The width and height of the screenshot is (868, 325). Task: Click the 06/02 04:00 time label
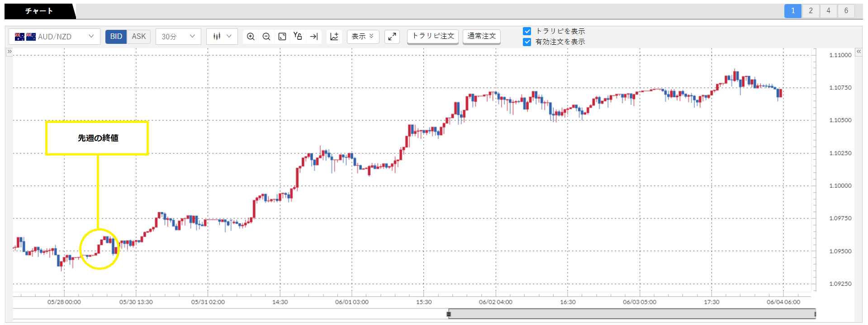pyautogui.click(x=496, y=302)
